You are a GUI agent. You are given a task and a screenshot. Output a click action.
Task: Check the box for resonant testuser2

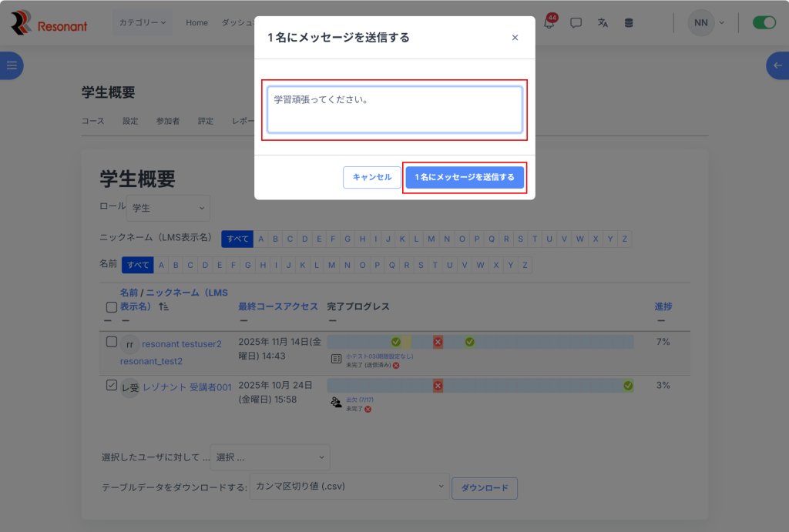pyautogui.click(x=112, y=342)
